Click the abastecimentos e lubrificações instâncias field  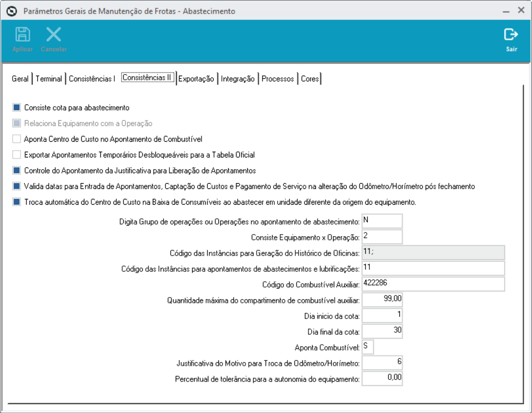tap(433, 268)
